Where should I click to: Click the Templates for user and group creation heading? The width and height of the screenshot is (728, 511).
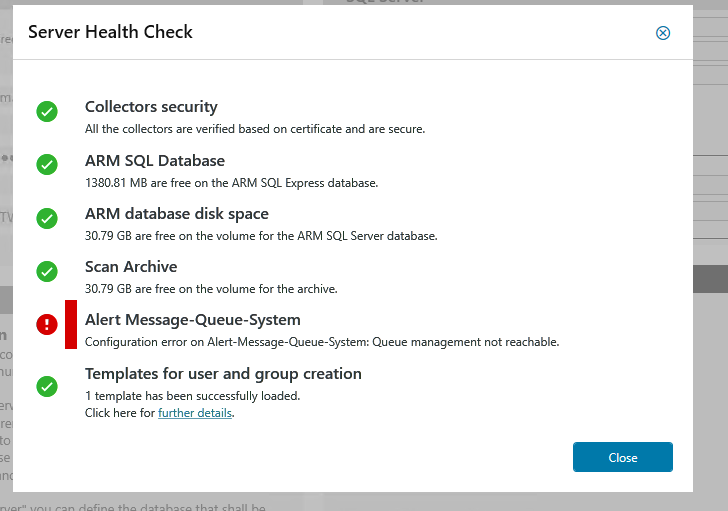[x=223, y=374]
